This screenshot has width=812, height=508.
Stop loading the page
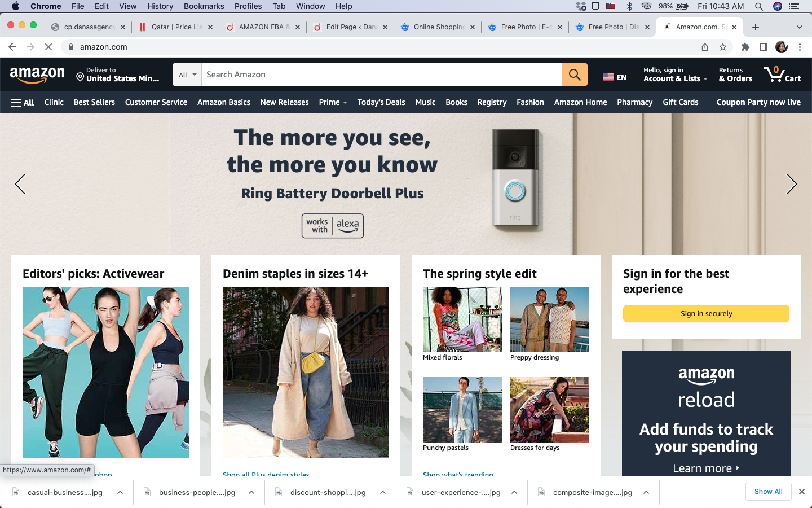48,47
